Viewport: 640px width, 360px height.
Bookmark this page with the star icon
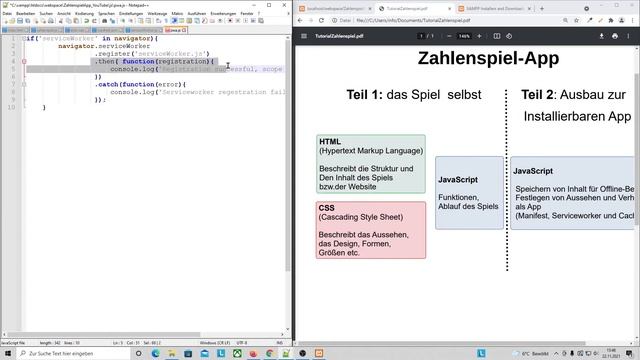coord(576,20)
